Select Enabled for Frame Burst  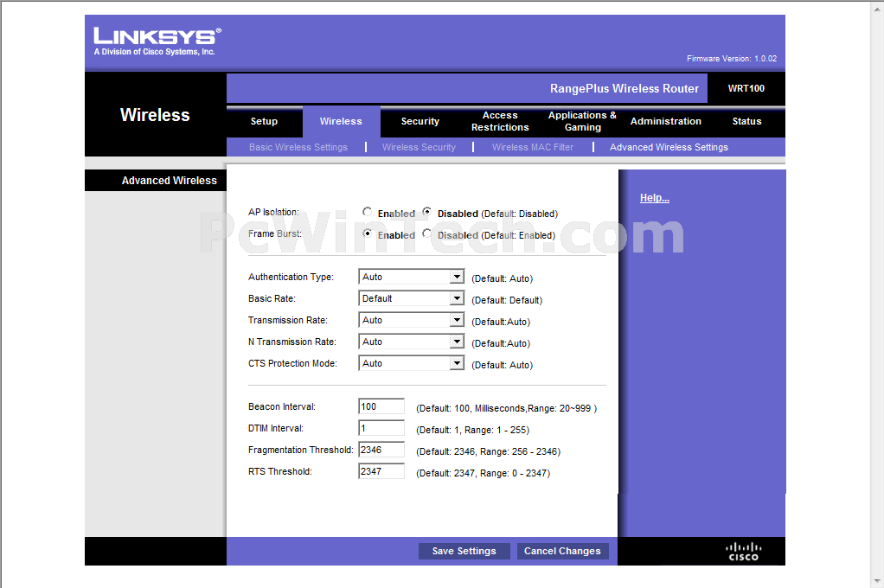(368, 233)
